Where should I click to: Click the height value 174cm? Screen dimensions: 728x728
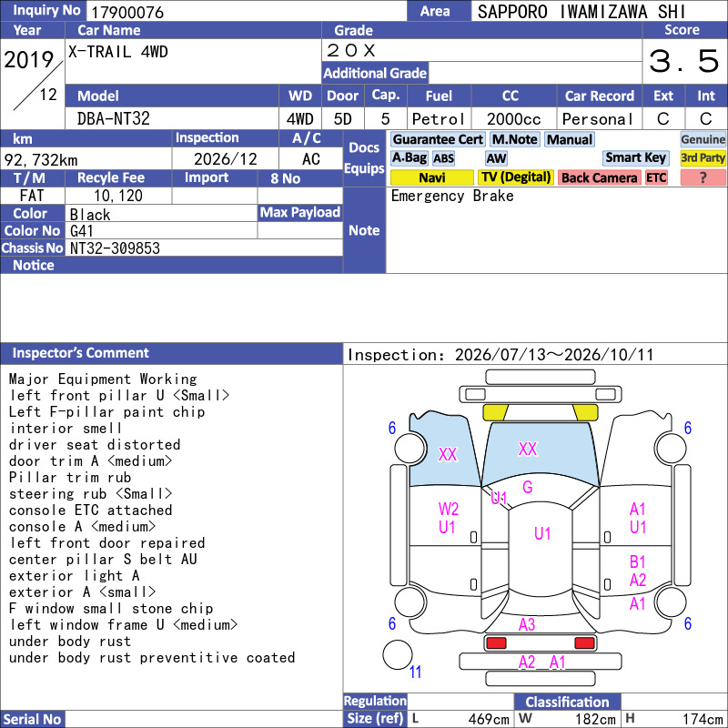pos(703,719)
